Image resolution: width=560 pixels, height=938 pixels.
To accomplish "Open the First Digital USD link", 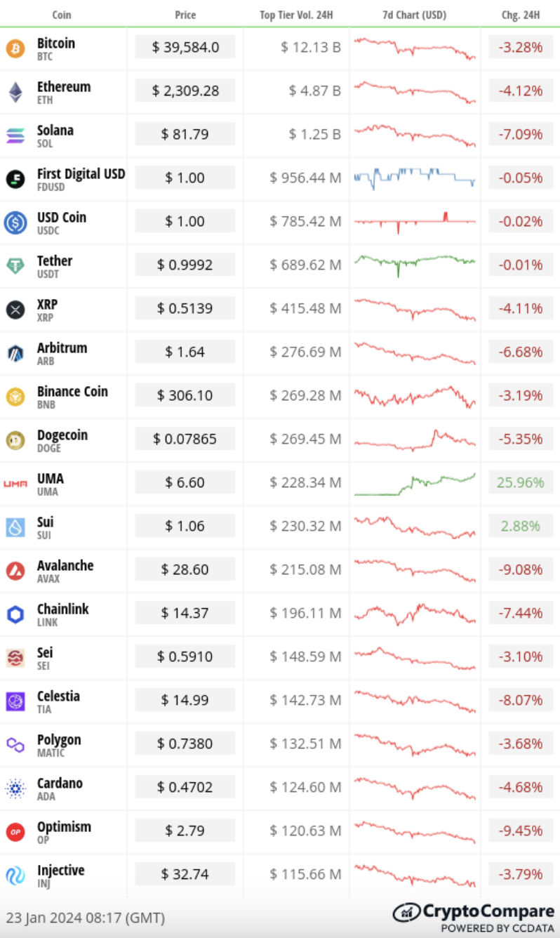I will pos(81,173).
